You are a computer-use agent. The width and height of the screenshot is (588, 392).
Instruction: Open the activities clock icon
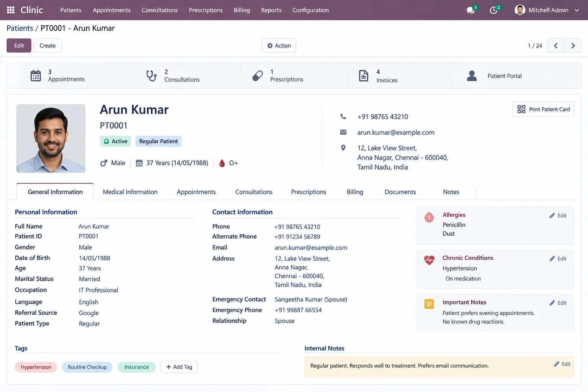[x=494, y=10]
